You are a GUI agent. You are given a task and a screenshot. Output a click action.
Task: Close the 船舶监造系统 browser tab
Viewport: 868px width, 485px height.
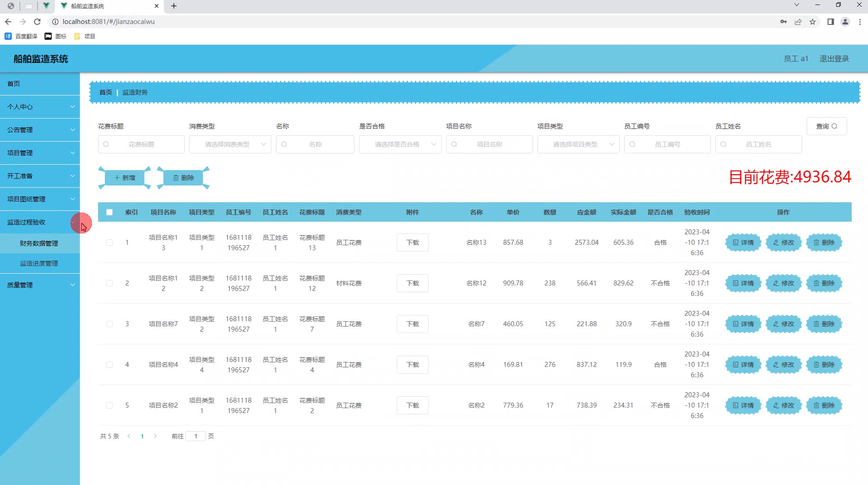(156, 6)
